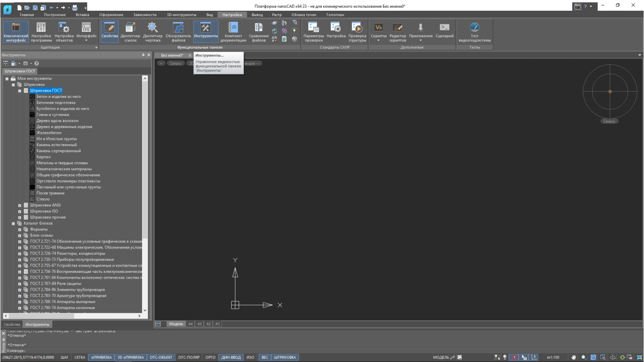Open the Script editor
Image resolution: width=644 pixels, height=362 pixels.
coord(398,31)
